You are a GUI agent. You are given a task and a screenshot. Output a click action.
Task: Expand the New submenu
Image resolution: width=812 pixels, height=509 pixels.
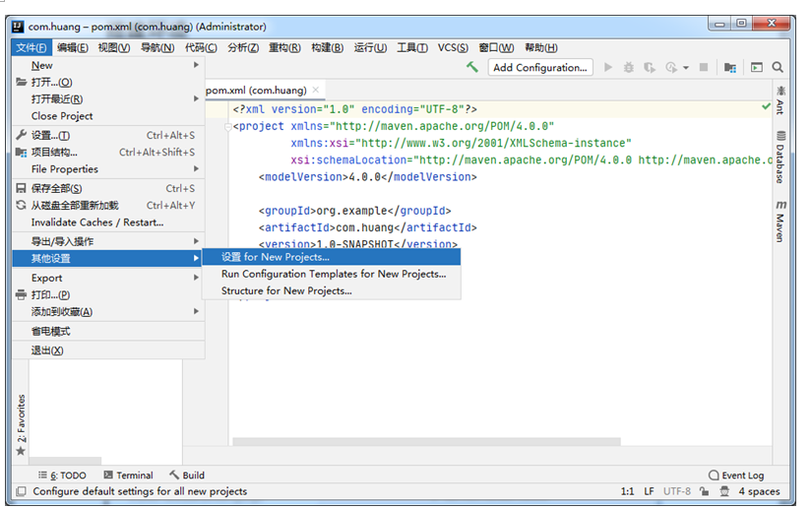(108, 65)
